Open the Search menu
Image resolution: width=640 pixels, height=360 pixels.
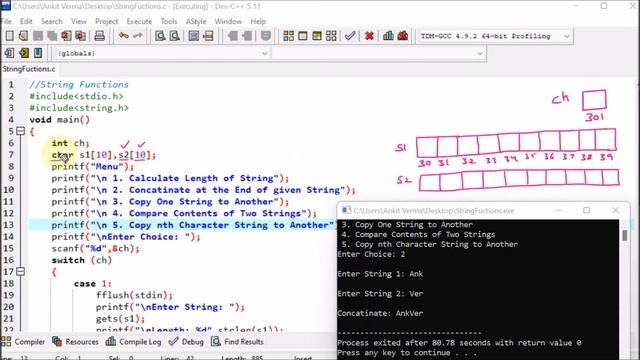[x=51, y=21]
